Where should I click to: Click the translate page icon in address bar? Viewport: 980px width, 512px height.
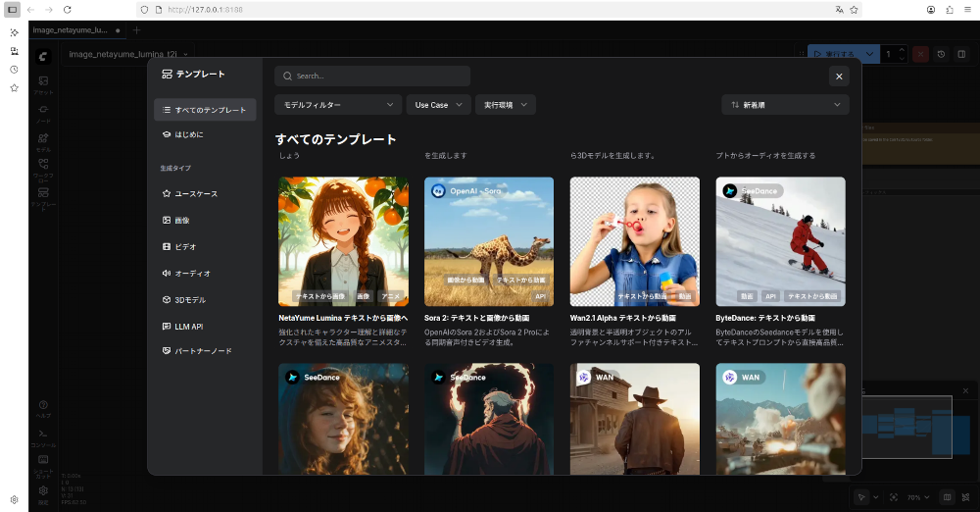840,10
